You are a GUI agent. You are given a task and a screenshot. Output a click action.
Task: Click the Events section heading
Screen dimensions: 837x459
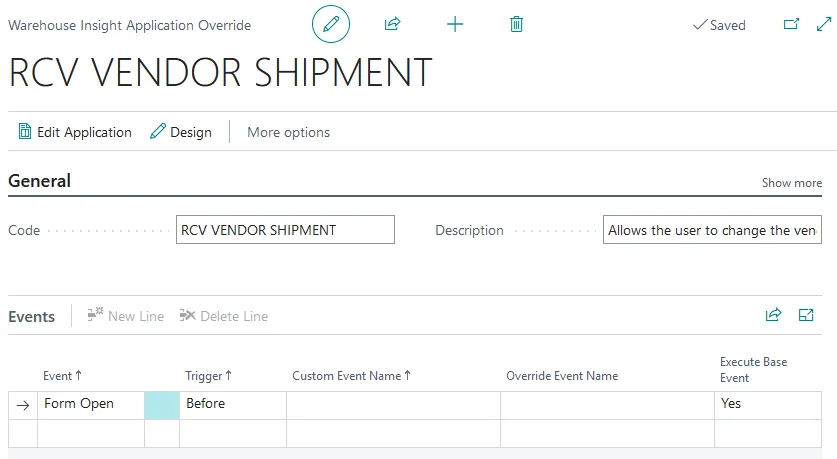click(x=32, y=316)
